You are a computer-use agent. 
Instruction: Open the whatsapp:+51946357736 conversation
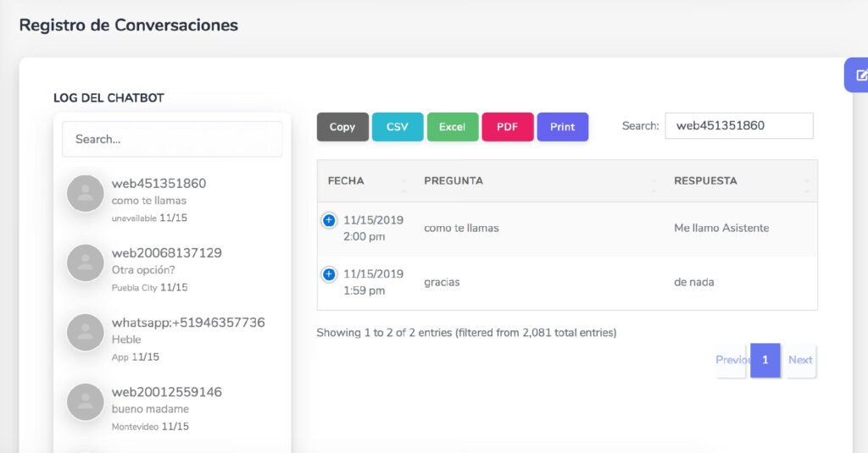pyautogui.click(x=188, y=323)
